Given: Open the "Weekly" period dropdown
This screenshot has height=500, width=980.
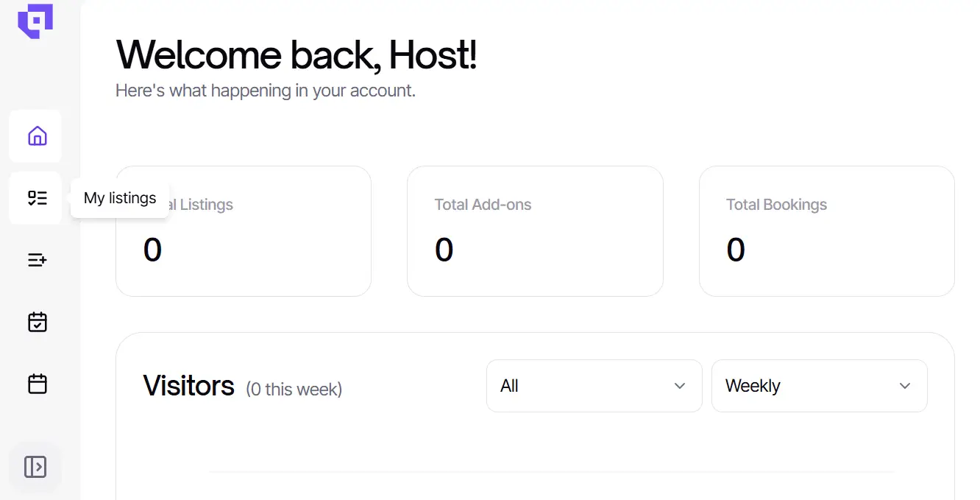Looking at the screenshot, I should (x=819, y=386).
